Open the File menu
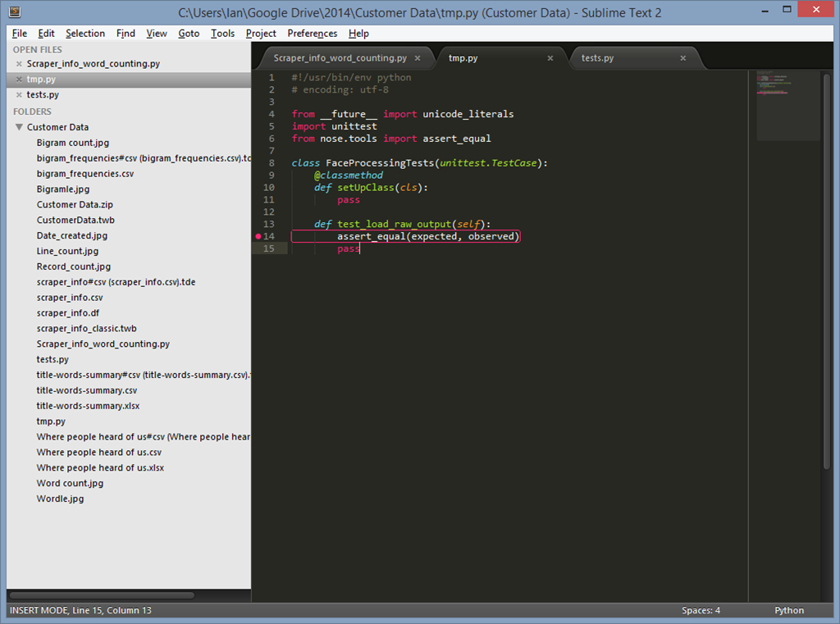The height and width of the screenshot is (624, 840). coord(20,33)
